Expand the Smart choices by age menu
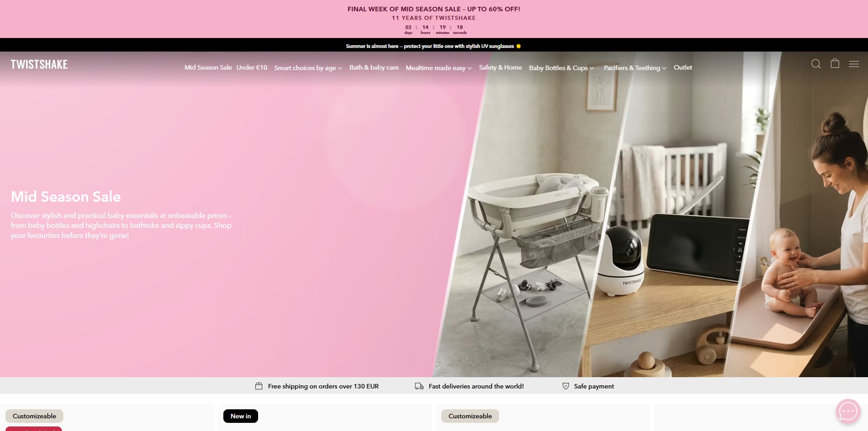The height and width of the screenshot is (431, 868). pos(308,68)
